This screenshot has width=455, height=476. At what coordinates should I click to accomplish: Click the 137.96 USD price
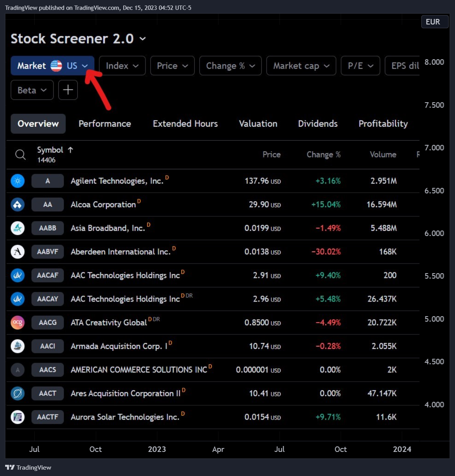point(263,181)
